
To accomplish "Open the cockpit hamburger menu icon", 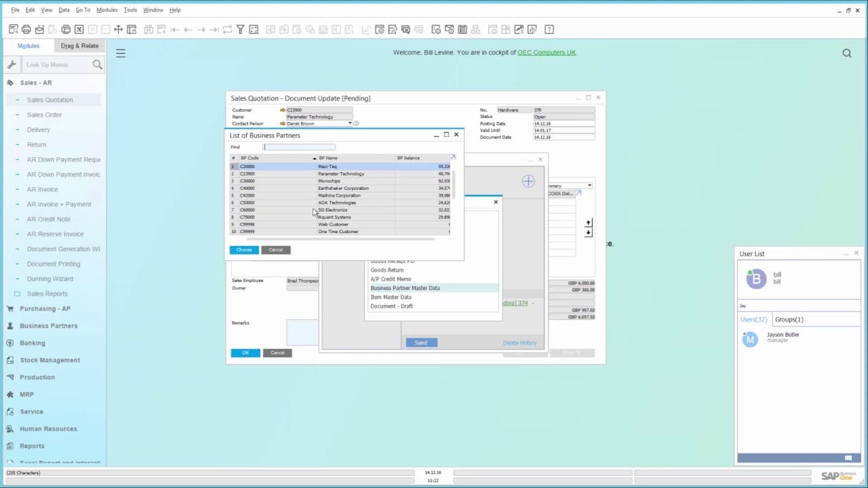I will point(121,54).
